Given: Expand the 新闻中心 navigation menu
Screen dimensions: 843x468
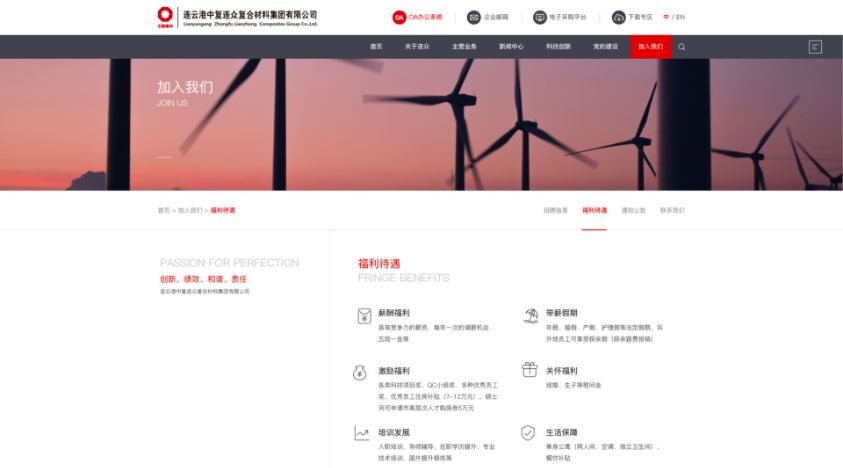Looking at the screenshot, I should click(x=511, y=47).
